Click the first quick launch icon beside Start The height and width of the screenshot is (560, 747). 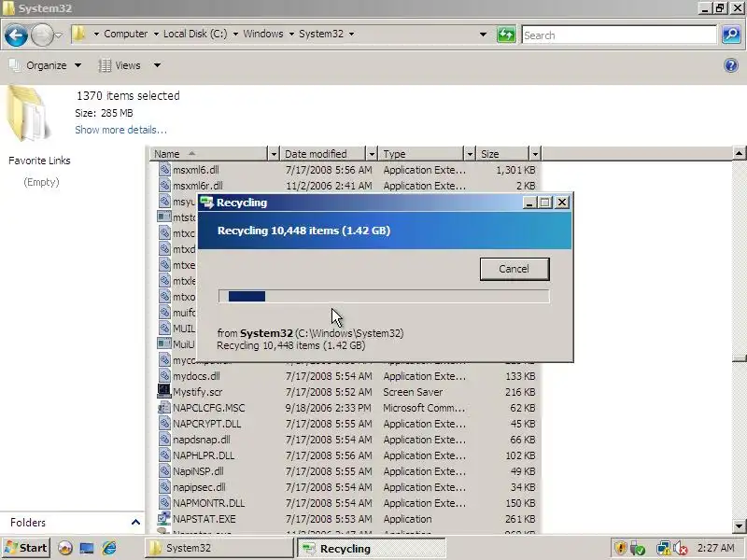coord(64,549)
